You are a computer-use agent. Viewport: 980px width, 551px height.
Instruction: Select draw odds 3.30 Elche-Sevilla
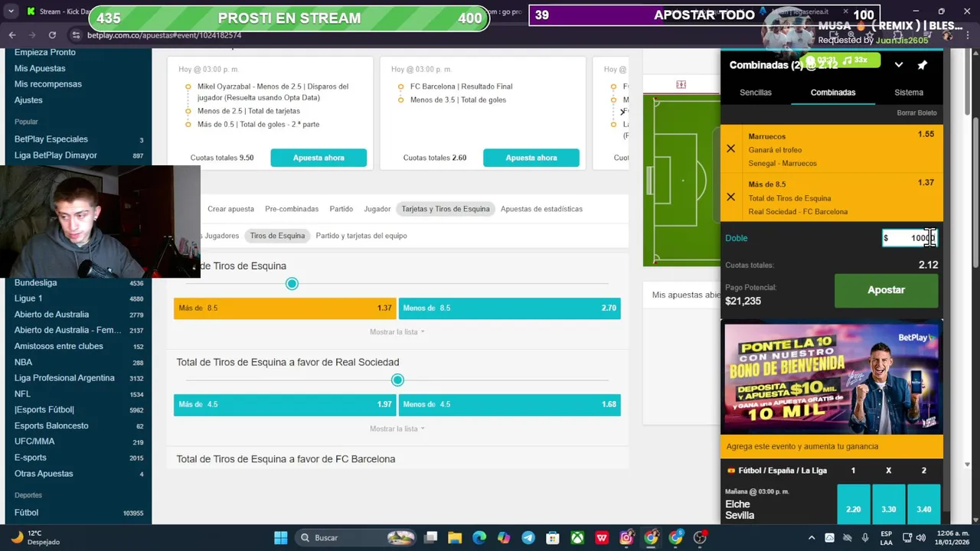(x=889, y=504)
